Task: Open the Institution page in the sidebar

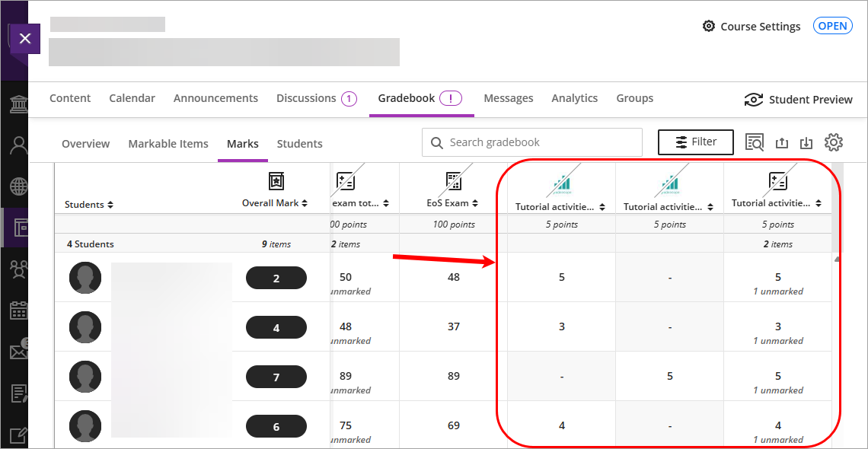Action: point(18,104)
